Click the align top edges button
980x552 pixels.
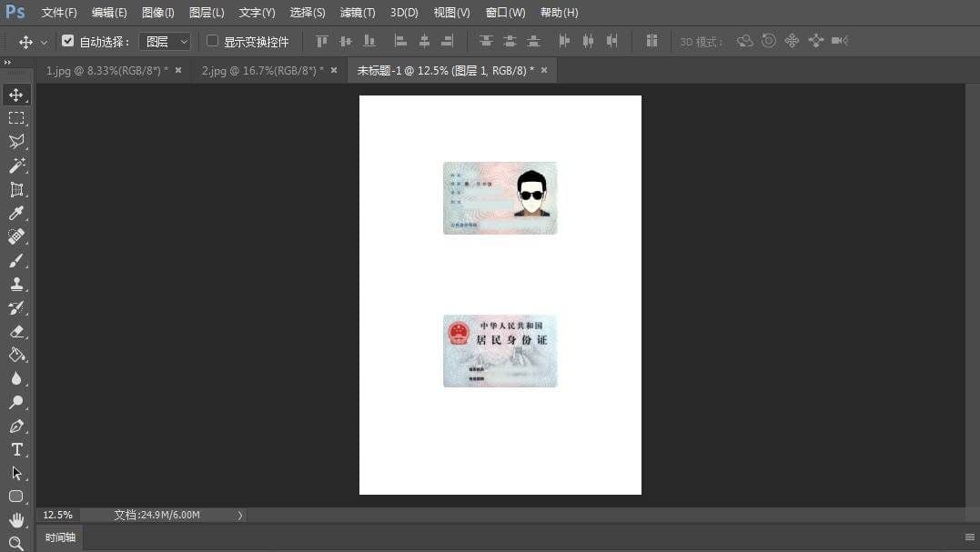[320, 41]
